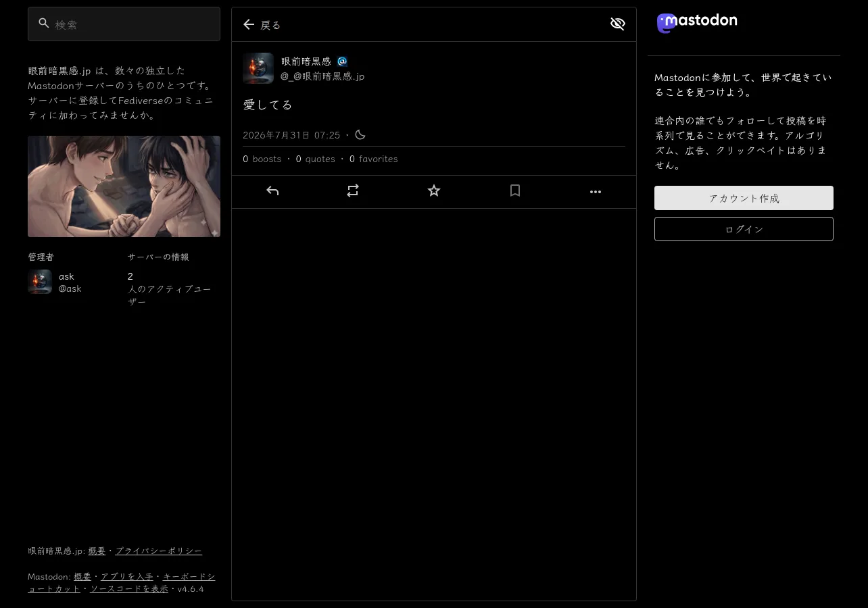The height and width of the screenshot is (608, 868).
Task: View the 0 favorites list
Action: [x=374, y=159]
